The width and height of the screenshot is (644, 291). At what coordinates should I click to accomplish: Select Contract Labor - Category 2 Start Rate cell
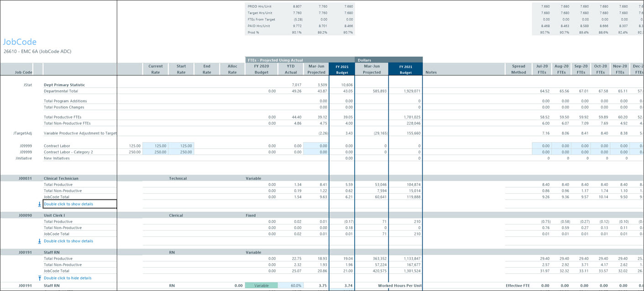(181, 152)
